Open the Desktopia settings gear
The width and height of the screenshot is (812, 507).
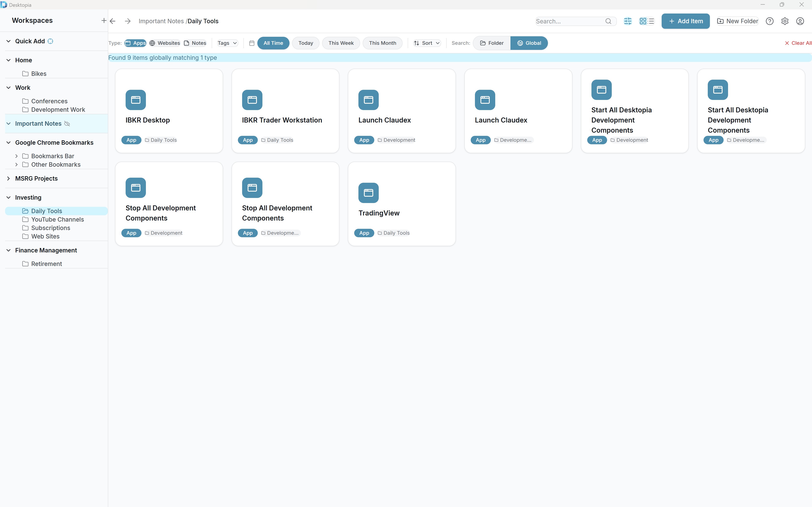(x=785, y=21)
